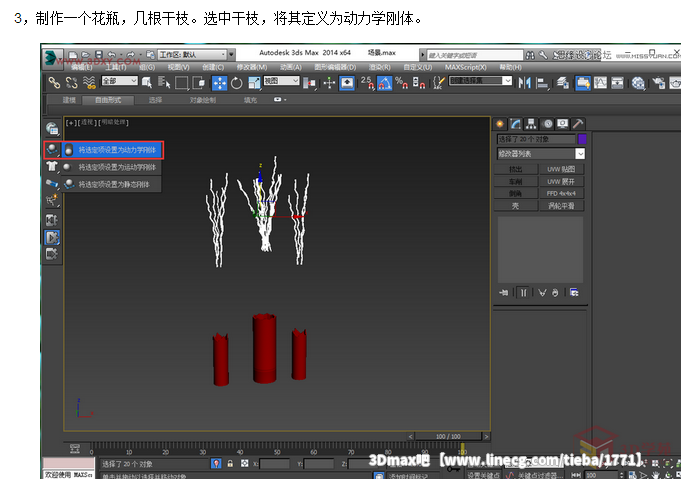Select the Scale tool icon
681x479 pixels.
tap(254, 83)
